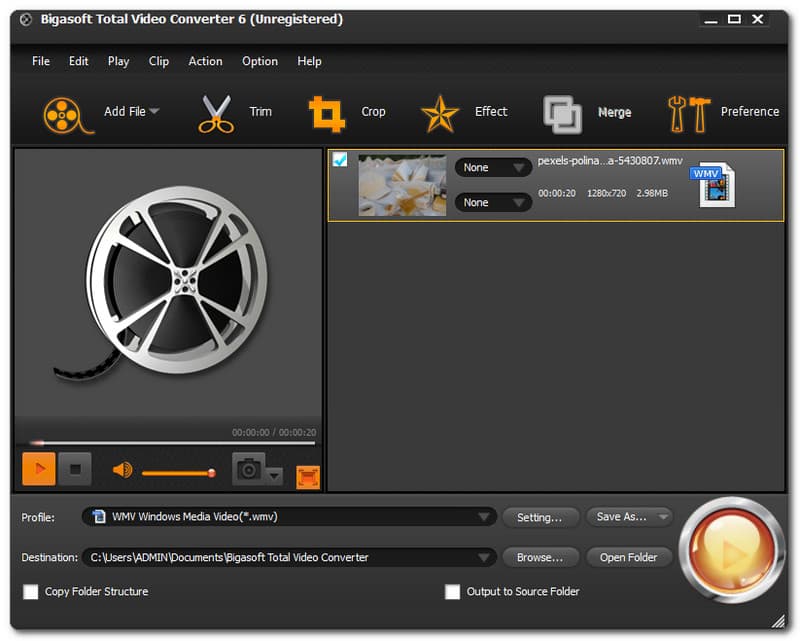Play the video preview
This screenshot has height=641, width=800.
[39, 469]
